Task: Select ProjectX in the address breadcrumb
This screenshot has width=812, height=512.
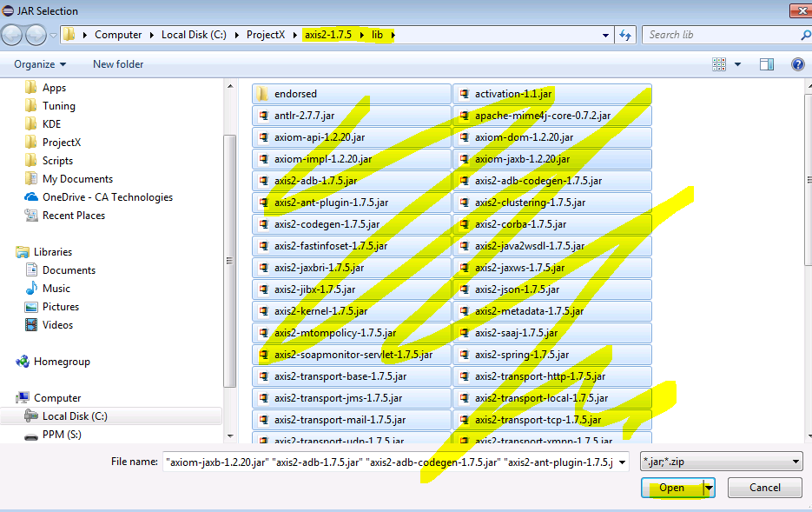Action: (x=266, y=35)
